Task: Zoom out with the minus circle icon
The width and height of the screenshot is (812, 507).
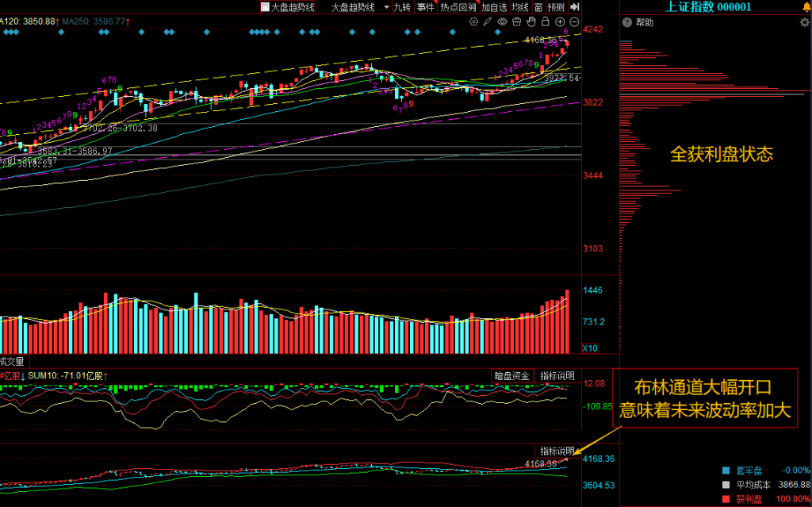Action: (574, 21)
